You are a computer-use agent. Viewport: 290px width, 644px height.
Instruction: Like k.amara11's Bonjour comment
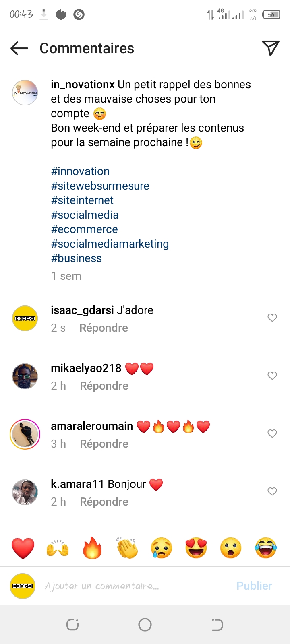pyautogui.click(x=272, y=491)
